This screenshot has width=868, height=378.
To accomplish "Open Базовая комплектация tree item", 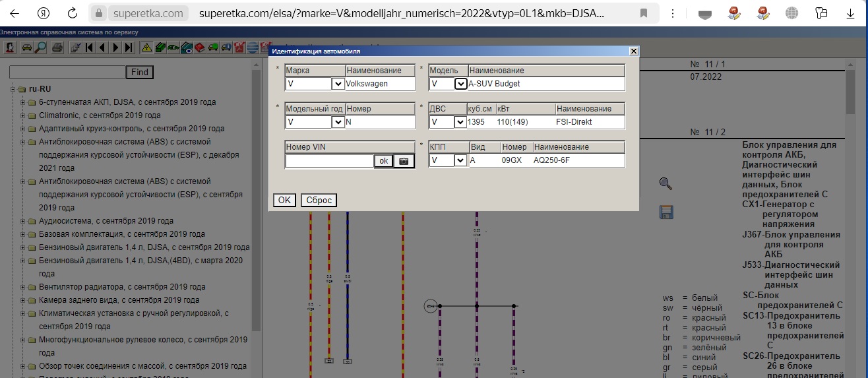I will click(x=122, y=234).
